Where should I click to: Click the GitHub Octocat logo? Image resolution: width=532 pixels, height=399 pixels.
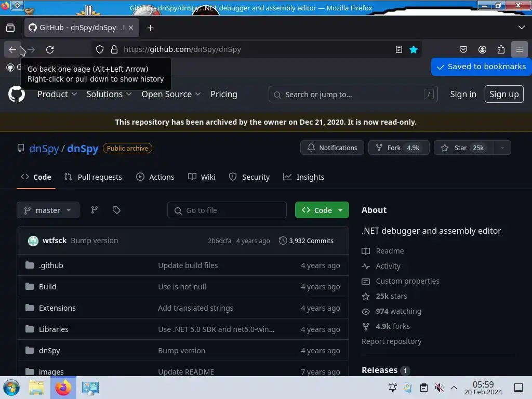(x=17, y=94)
